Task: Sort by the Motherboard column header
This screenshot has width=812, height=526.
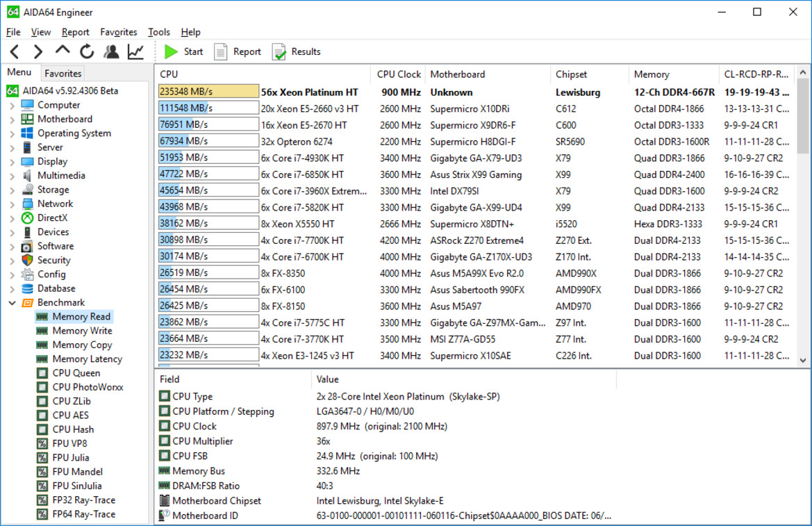Action: [x=488, y=74]
